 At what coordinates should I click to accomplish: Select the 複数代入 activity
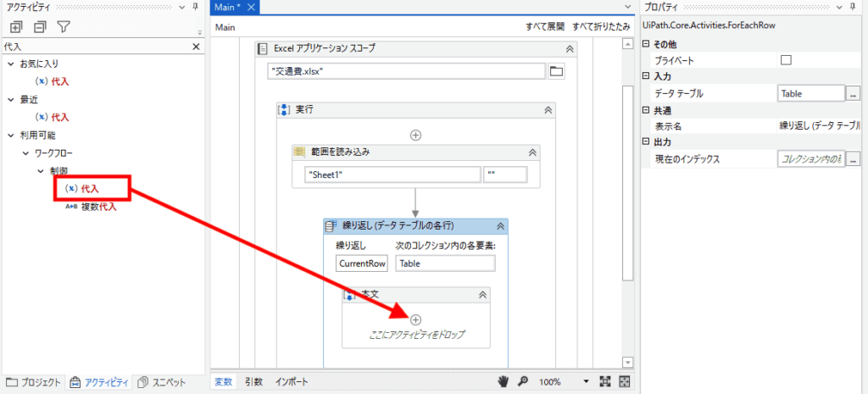[x=92, y=207]
